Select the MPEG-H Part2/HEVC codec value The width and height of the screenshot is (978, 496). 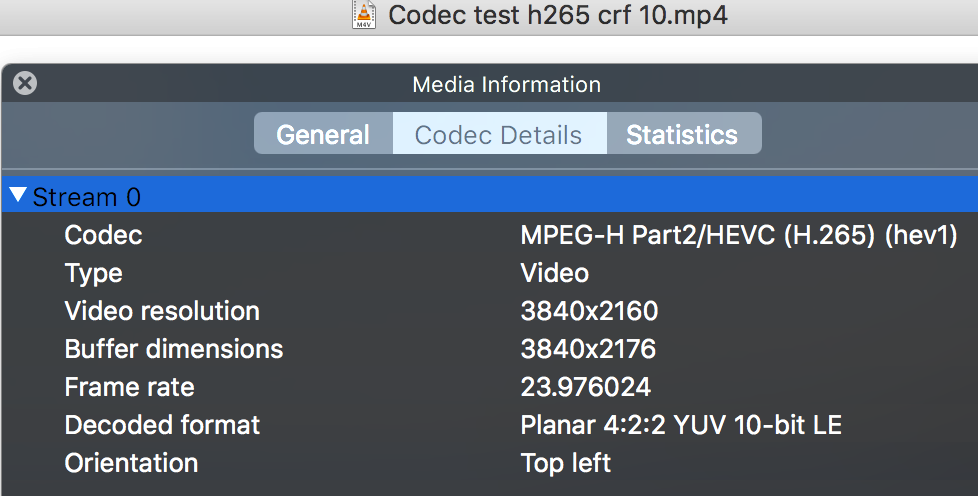click(738, 235)
